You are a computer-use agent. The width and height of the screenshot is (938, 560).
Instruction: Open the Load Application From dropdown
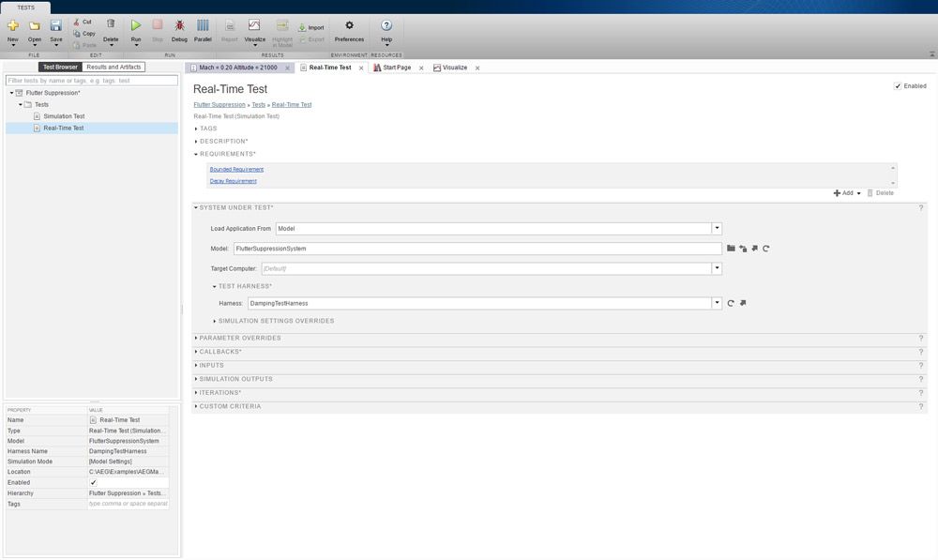(x=717, y=228)
